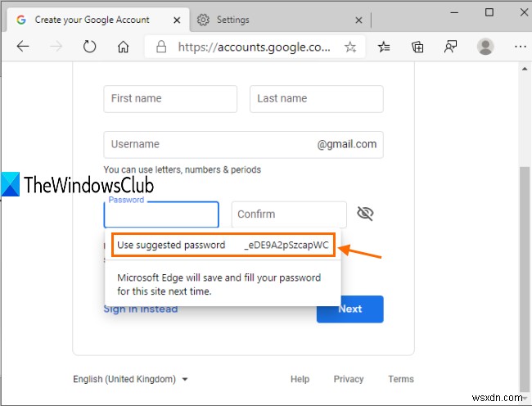The height and width of the screenshot is (406, 532).
Task: Click the blue Next button
Action: [349, 309]
